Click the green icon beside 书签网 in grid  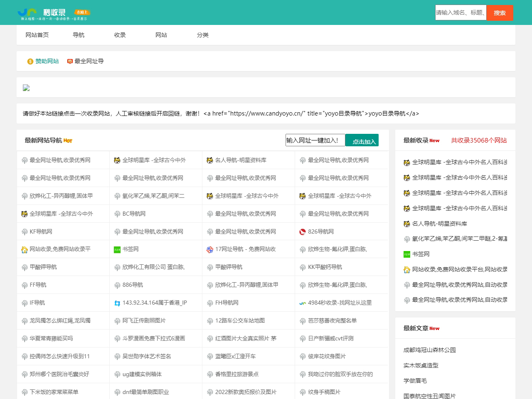point(117,249)
